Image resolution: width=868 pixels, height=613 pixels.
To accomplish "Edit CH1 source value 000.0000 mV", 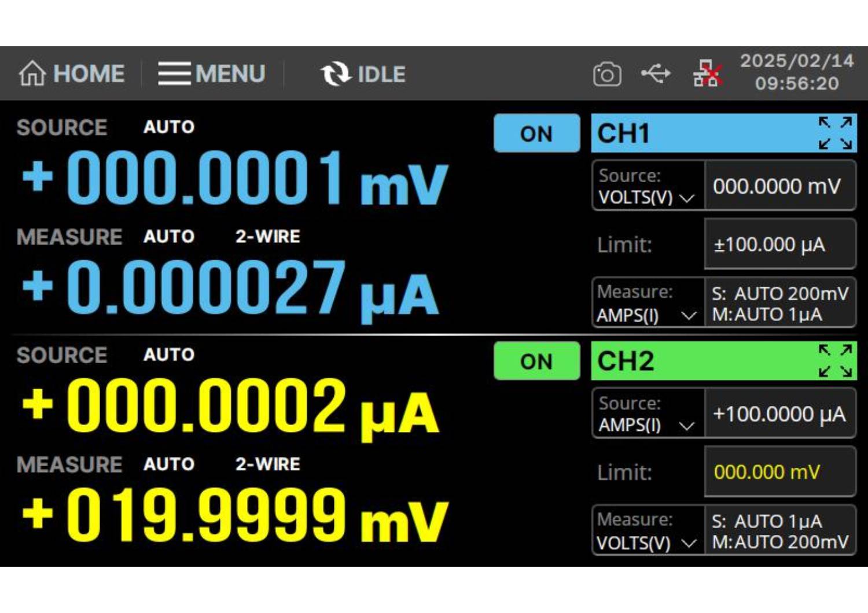I will 779,186.
